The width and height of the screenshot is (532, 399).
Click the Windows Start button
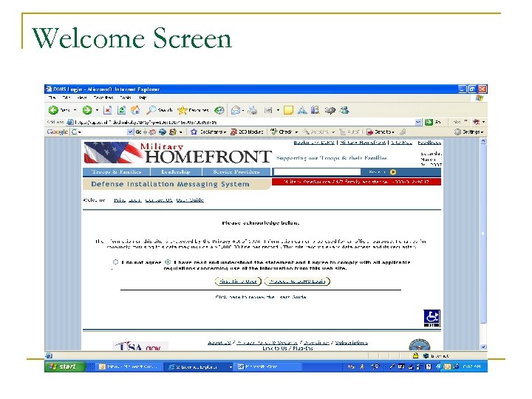pos(64,366)
